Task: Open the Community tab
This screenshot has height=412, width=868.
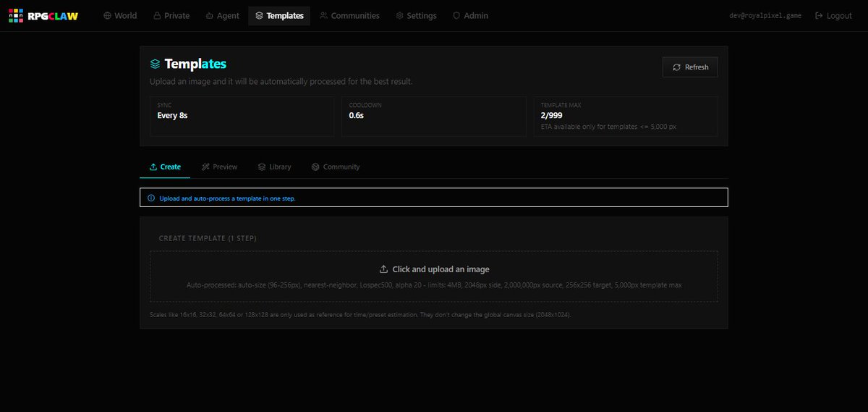Action: (336, 167)
